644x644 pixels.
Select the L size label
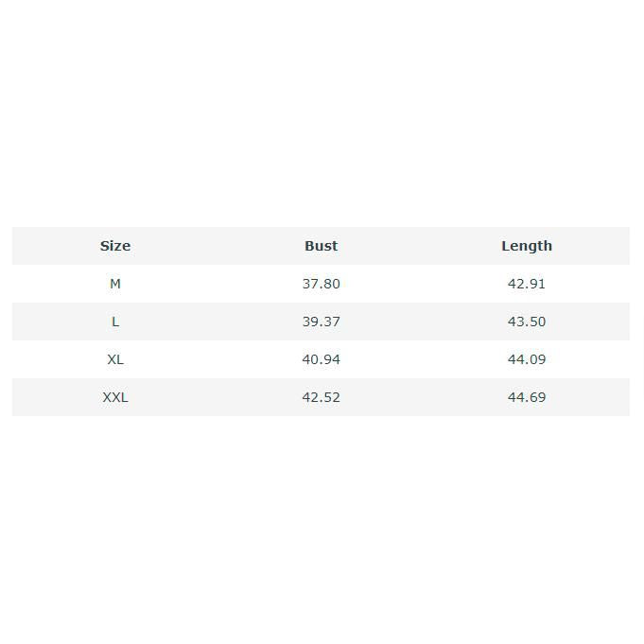[x=115, y=322]
